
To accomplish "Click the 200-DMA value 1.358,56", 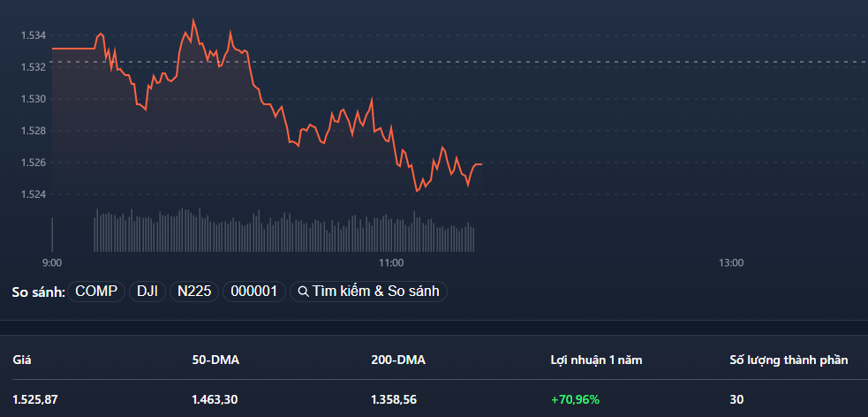I will click(394, 399).
